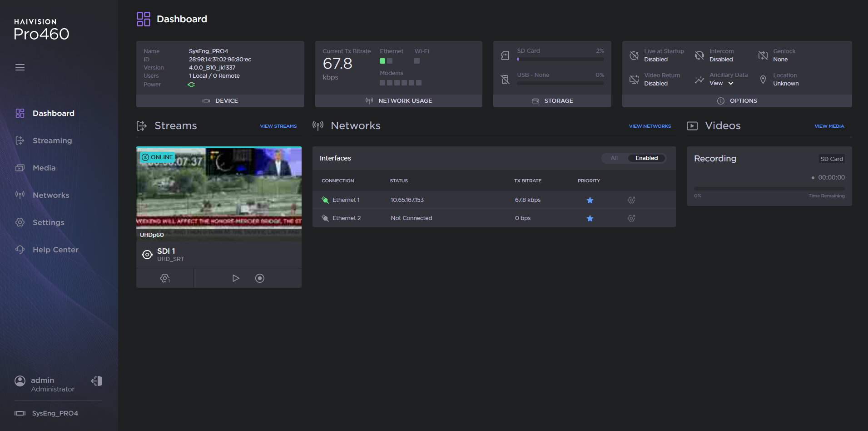The image size is (868, 431).
Task: Open the SD Card recording destination selector
Action: 831,159
